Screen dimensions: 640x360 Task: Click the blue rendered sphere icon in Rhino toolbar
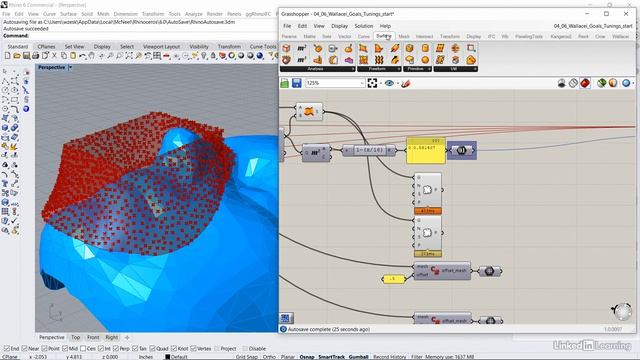point(260,56)
